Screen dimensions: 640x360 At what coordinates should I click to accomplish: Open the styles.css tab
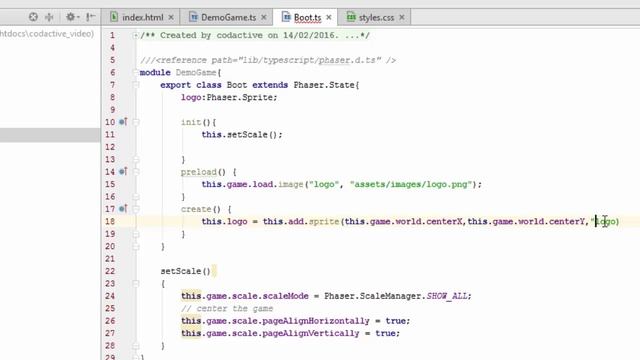pyautogui.click(x=376, y=18)
